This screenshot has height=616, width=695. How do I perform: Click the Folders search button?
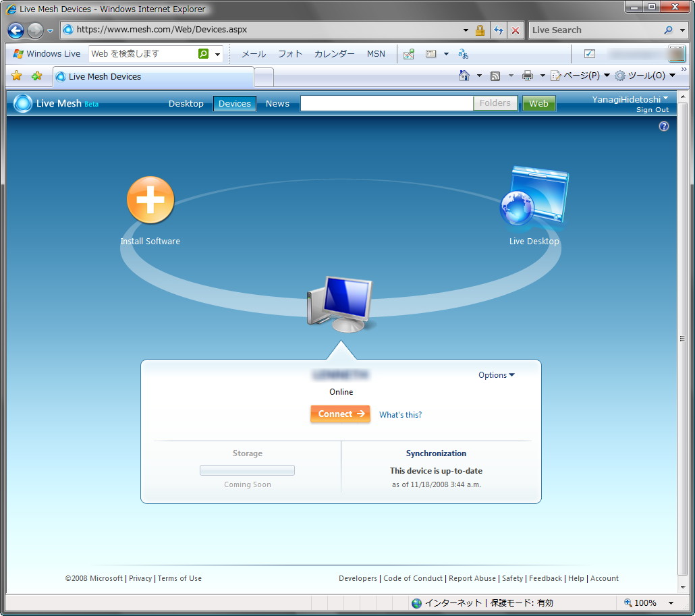click(495, 103)
